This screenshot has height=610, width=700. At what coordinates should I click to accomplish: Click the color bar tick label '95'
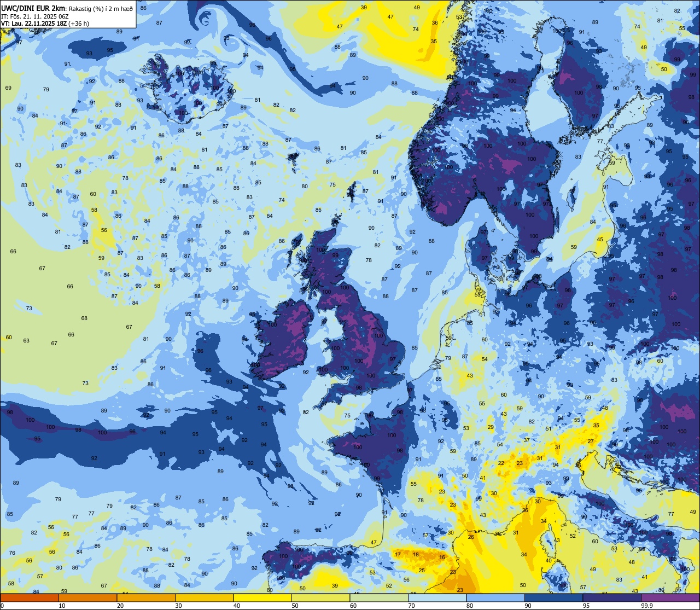click(x=586, y=606)
